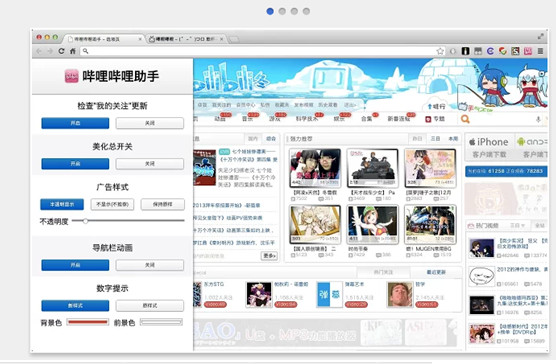The height and width of the screenshot is (364, 556).
Task: Click the bookmark star in address bar
Action: [x=440, y=51]
